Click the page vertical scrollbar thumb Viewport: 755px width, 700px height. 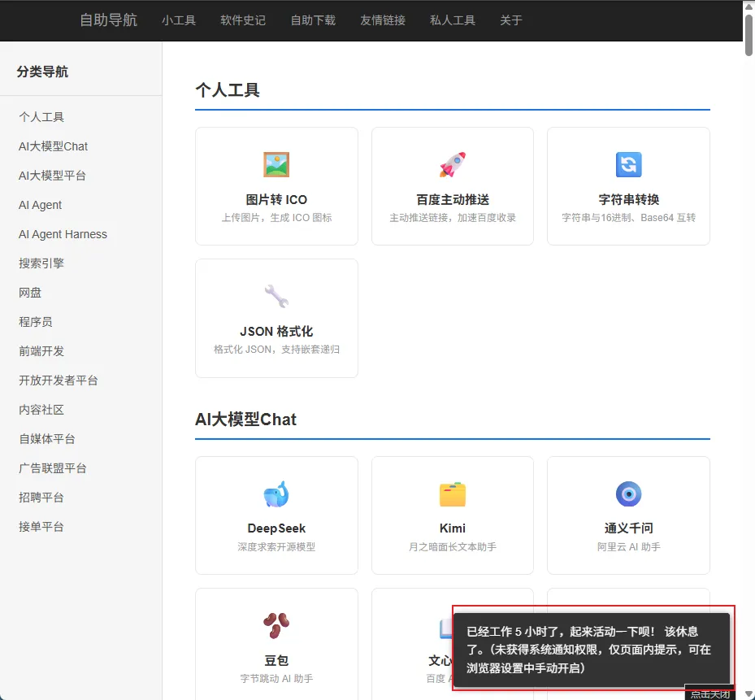point(748,35)
